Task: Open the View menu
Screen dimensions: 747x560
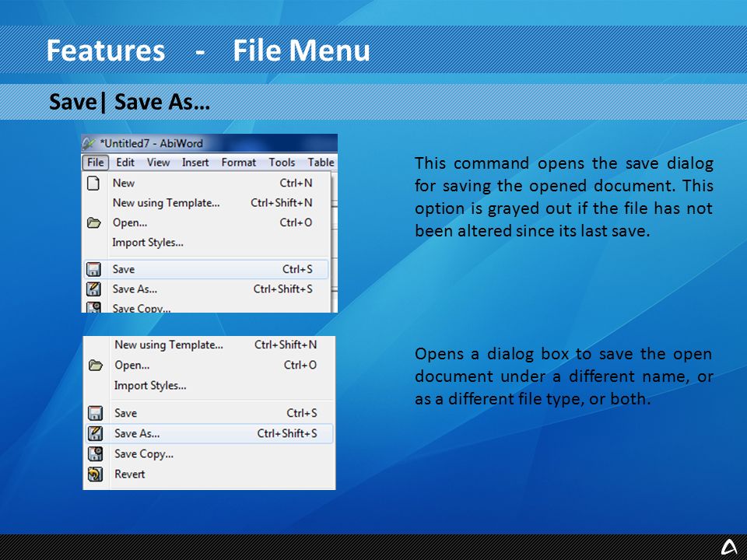Action: 158,163
